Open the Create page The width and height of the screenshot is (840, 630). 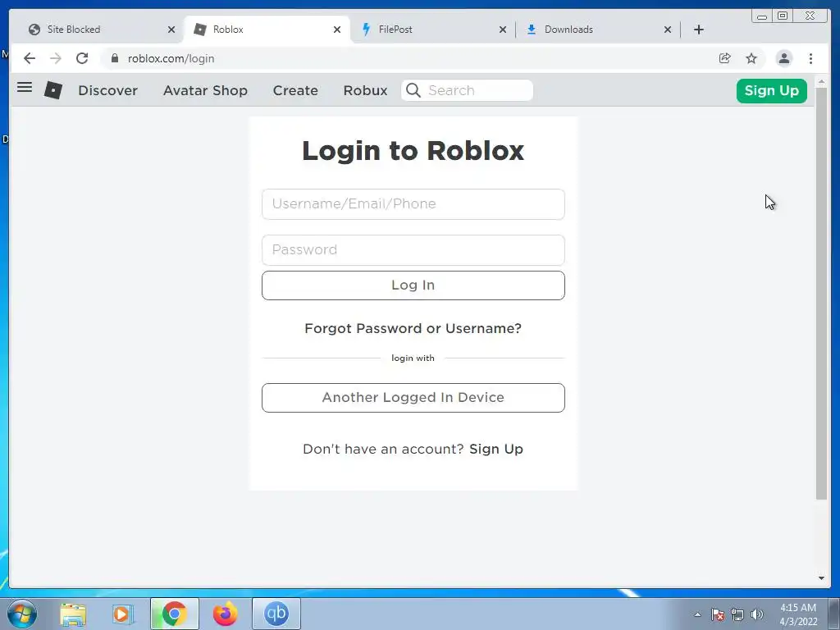[295, 90]
